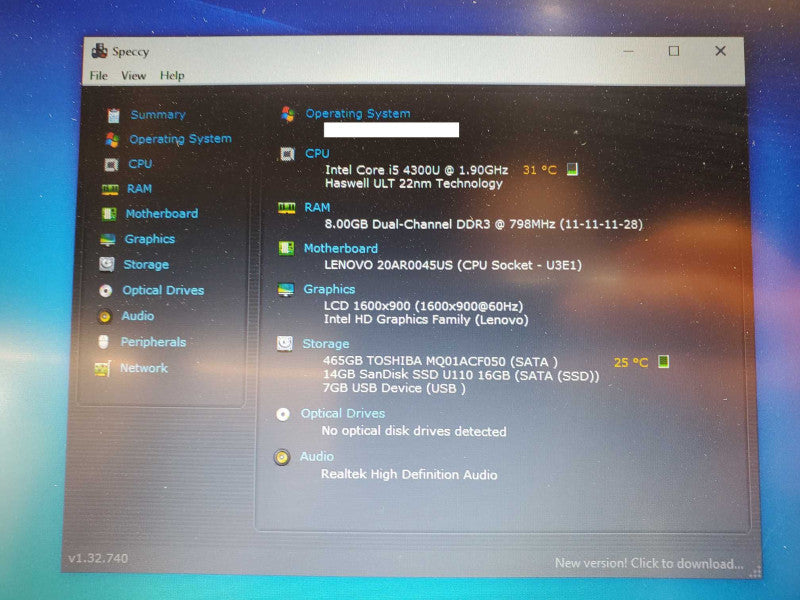Select the Intel Core i5 4300U text
Viewport: 800px width, 600px height.
click(416, 170)
